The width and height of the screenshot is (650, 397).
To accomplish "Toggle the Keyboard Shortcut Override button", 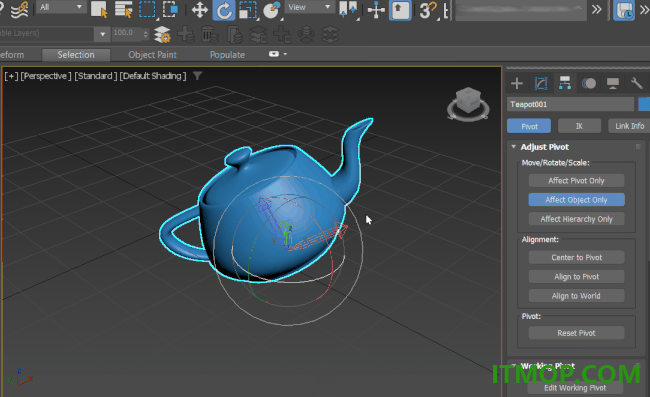I will coord(400,10).
